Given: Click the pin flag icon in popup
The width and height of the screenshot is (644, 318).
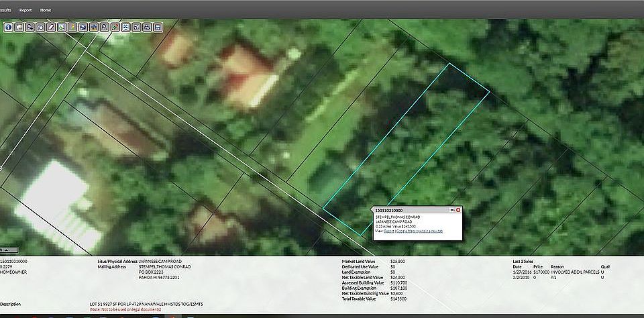Looking at the screenshot, I should coord(452,210).
